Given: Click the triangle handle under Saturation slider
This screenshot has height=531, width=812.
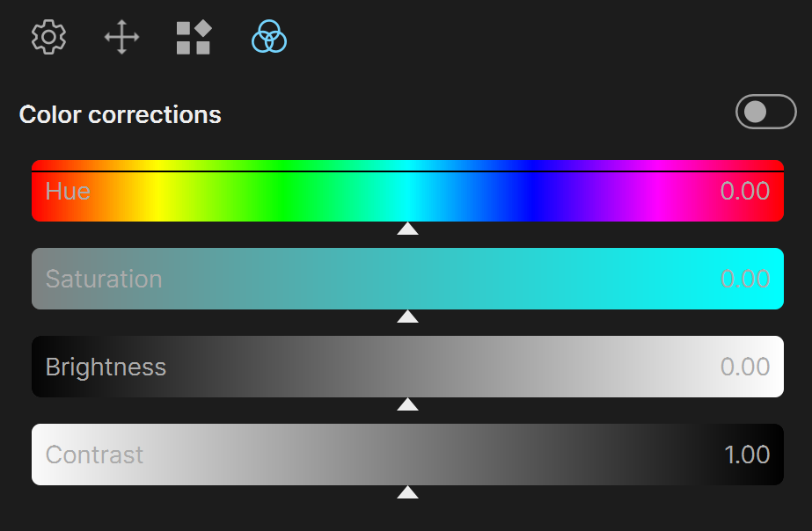Looking at the screenshot, I should 407,316.
